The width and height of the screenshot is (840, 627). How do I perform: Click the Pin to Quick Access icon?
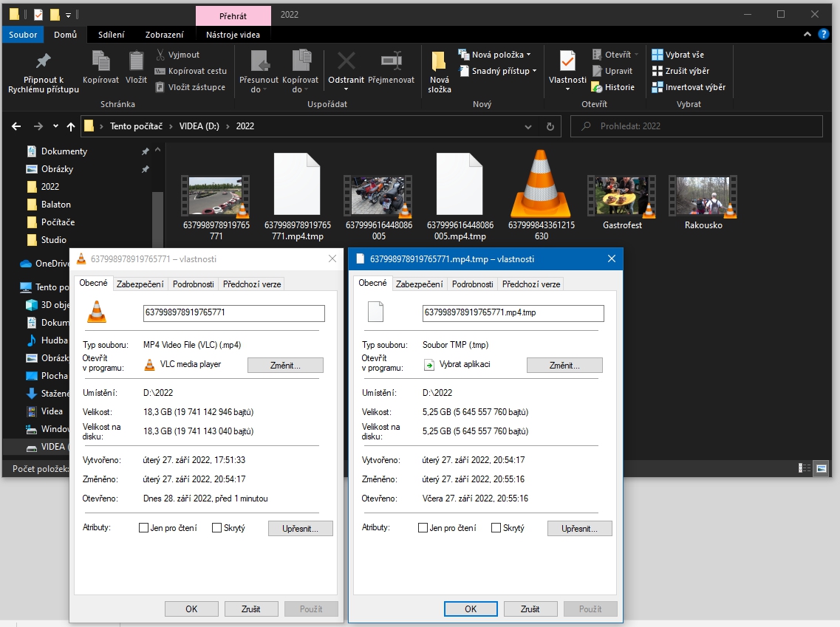click(x=44, y=61)
